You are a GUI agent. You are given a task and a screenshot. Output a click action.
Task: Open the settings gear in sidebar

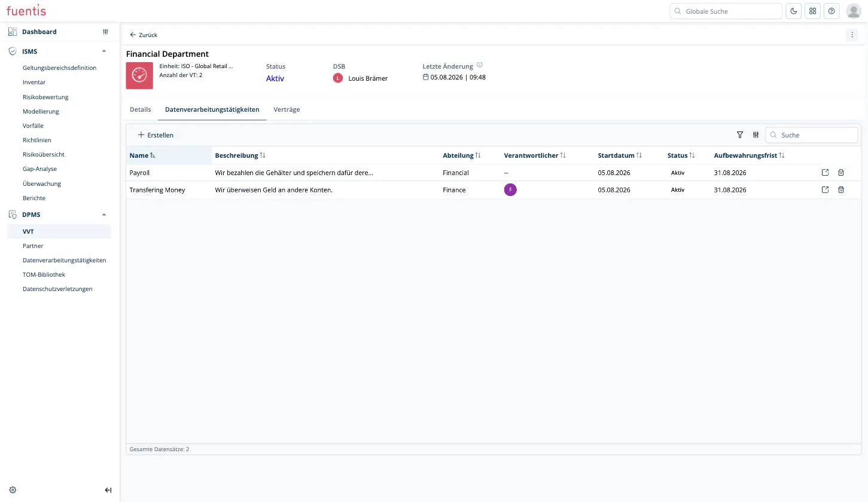point(13,490)
